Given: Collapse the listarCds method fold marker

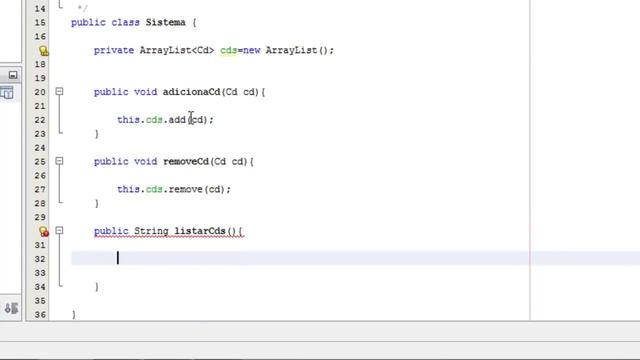Looking at the screenshot, I should point(59,231).
